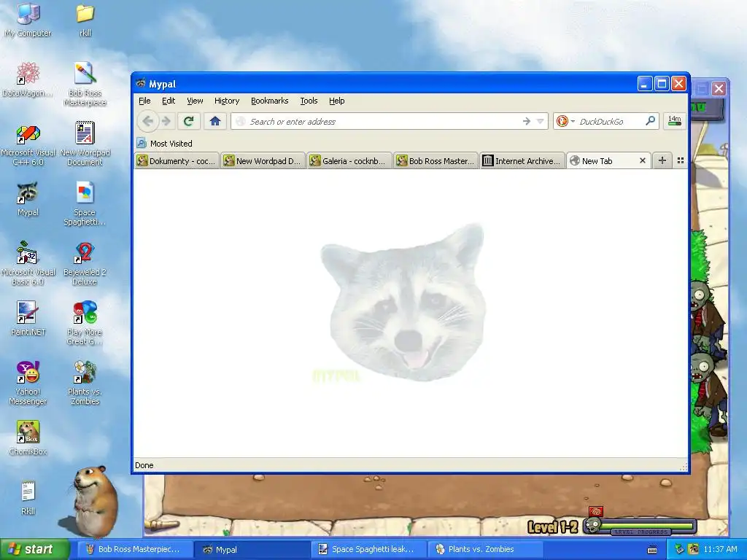Open the Help menu
Screen dimensions: 747x560
[337, 101]
